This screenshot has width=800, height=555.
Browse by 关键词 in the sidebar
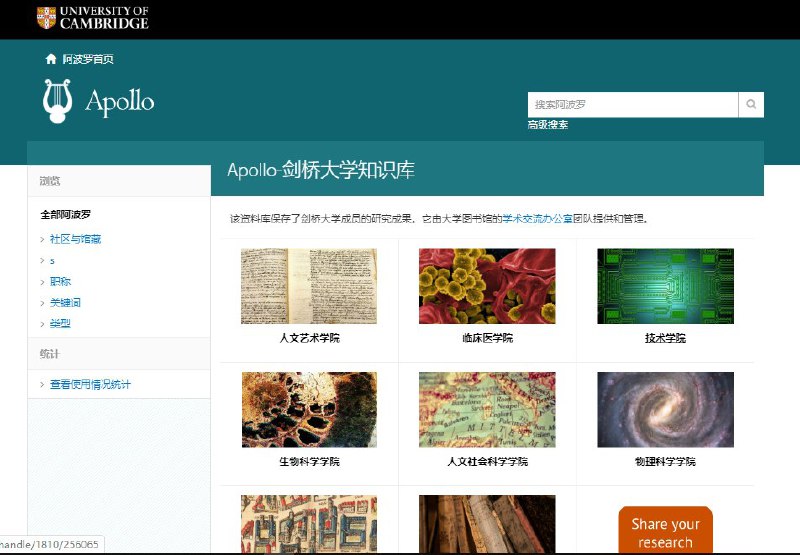coord(65,302)
